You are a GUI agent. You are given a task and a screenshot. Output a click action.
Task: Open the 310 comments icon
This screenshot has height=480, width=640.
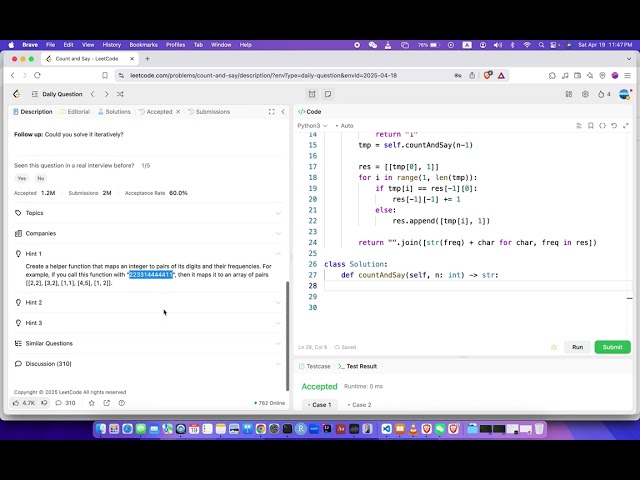click(x=65, y=403)
